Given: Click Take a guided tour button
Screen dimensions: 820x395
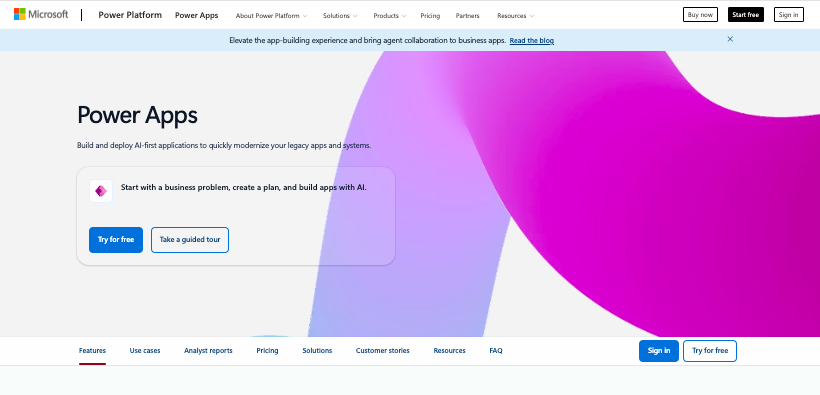Looking at the screenshot, I should (190, 240).
